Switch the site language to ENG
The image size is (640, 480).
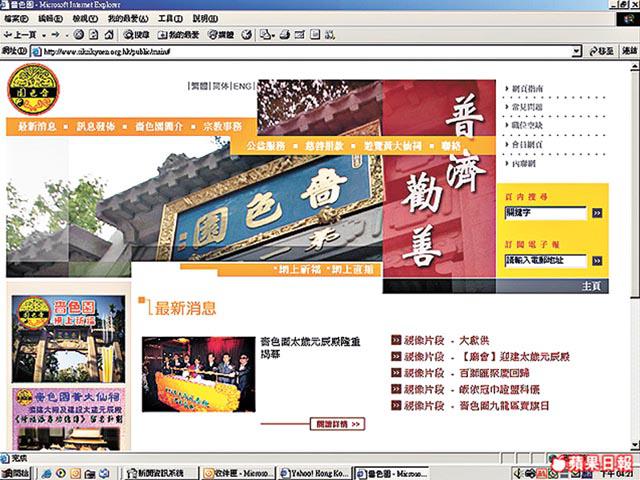coord(244,86)
